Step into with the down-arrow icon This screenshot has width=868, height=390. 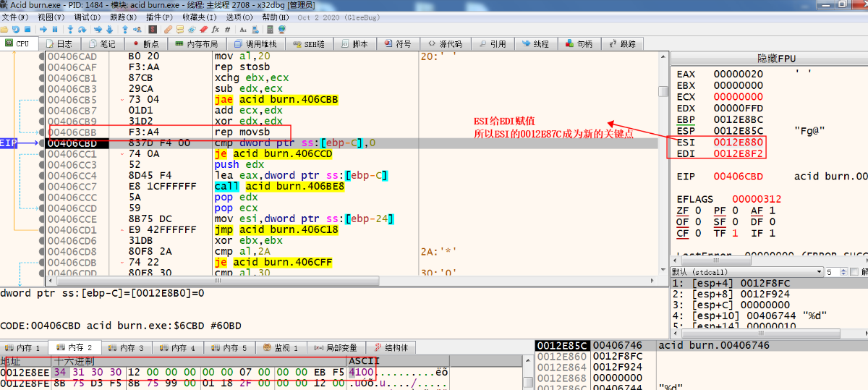point(70,30)
